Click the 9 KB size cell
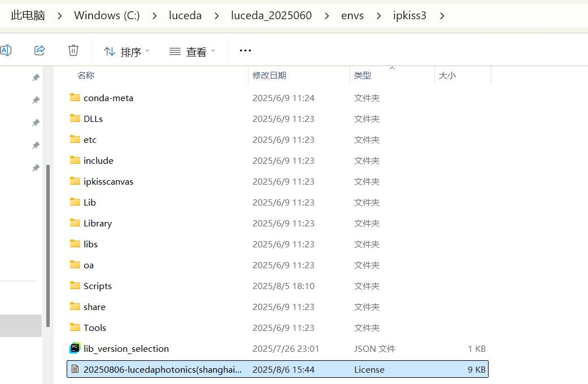588x384 pixels. pos(477,370)
